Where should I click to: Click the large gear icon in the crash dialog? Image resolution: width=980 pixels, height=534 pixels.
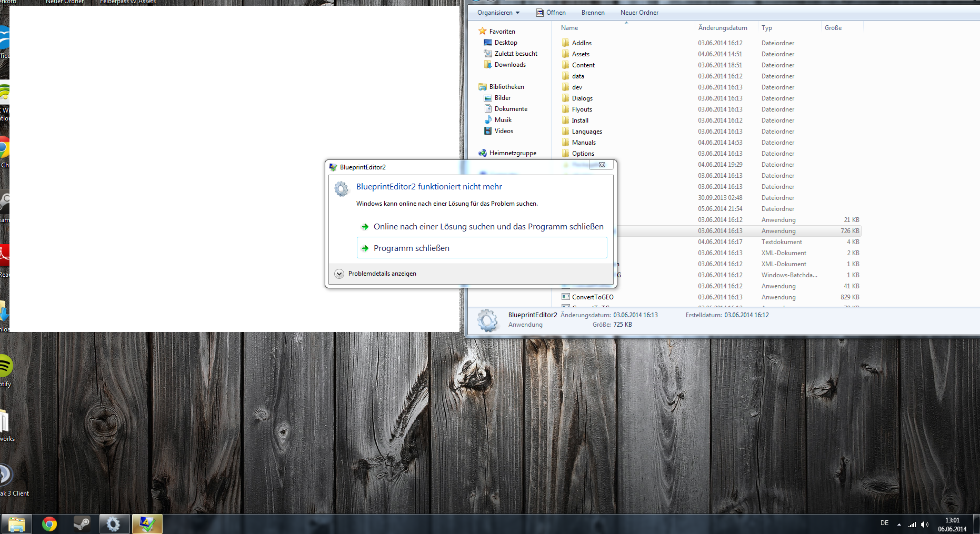pyautogui.click(x=342, y=189)
